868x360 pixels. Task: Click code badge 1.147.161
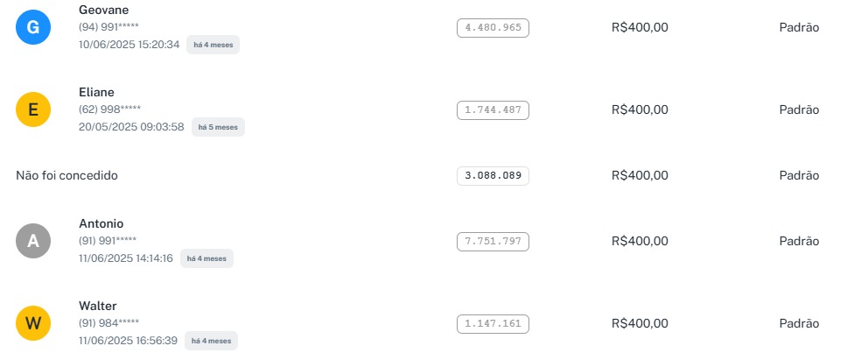click(493, 323)
